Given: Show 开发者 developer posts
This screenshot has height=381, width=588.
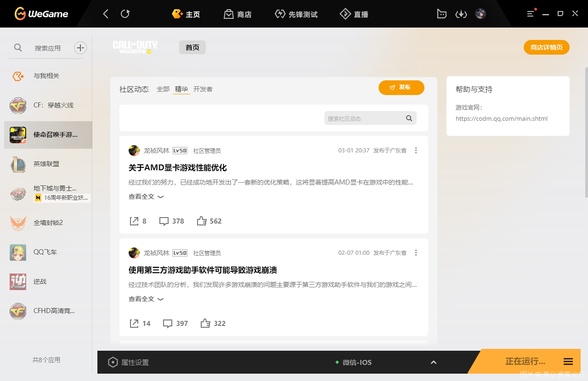Looking at the screenshot, I should pos(203,89).
